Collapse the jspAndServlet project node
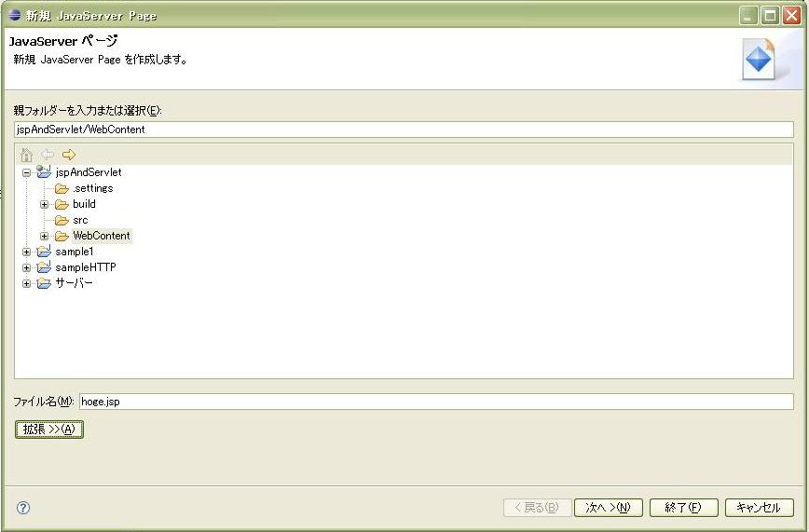 26,173
